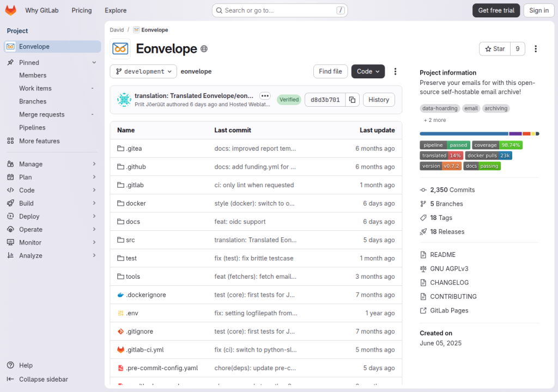Open the project actions kebab menu beside Star
This screenshot has height=392, width=558.
[536, 49]
